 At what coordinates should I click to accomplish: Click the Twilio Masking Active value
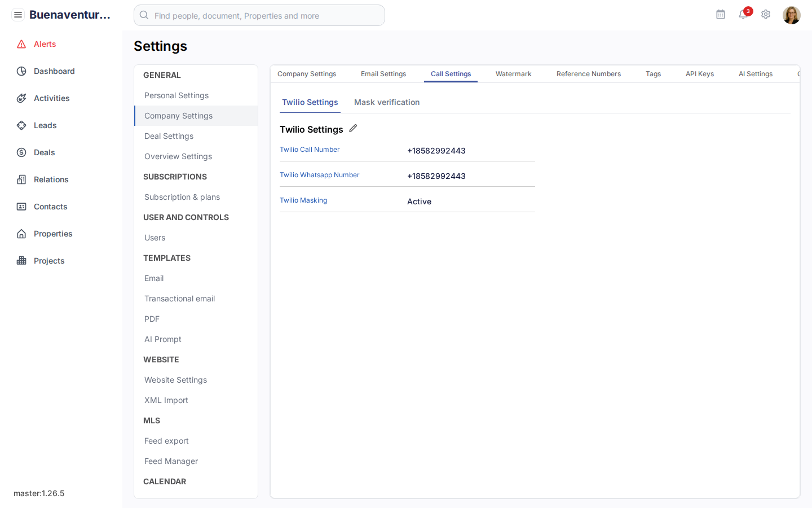420,202
